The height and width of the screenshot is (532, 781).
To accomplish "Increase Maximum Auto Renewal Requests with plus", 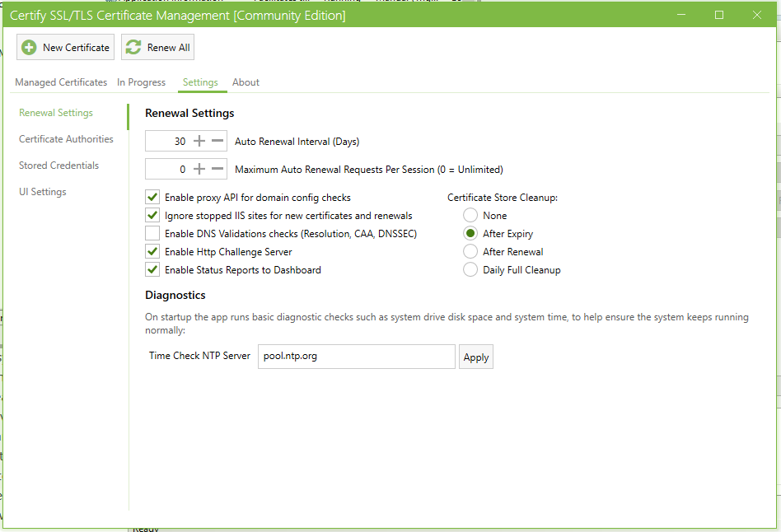I will pos(199,170).
